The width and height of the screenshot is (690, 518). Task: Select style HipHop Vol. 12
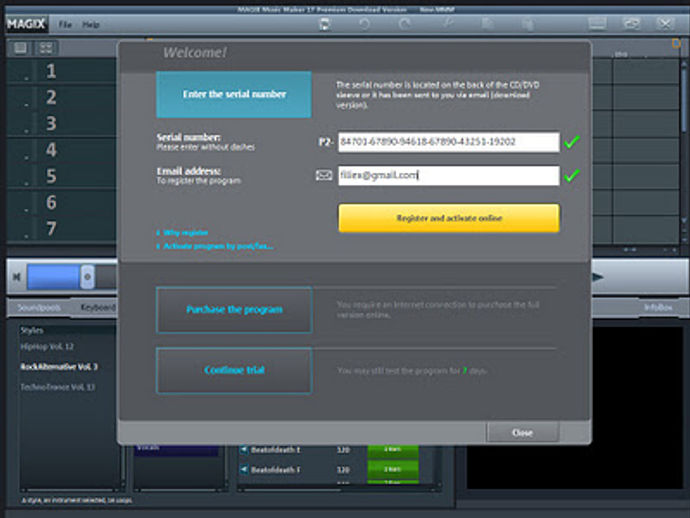(47, 347)
